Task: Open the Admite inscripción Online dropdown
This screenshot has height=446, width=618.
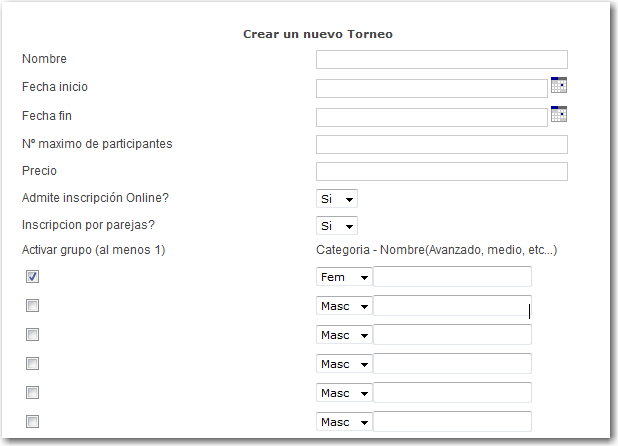Action: pos(337,199)
